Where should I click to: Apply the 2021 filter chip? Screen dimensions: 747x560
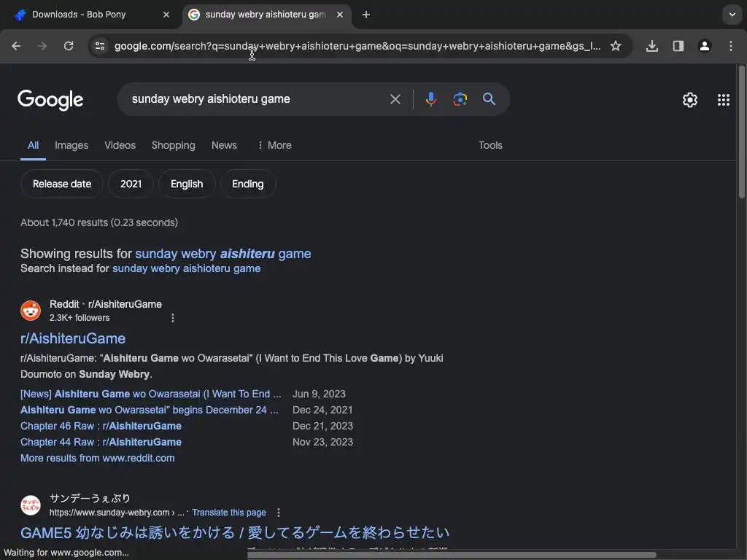coord(131,184)
